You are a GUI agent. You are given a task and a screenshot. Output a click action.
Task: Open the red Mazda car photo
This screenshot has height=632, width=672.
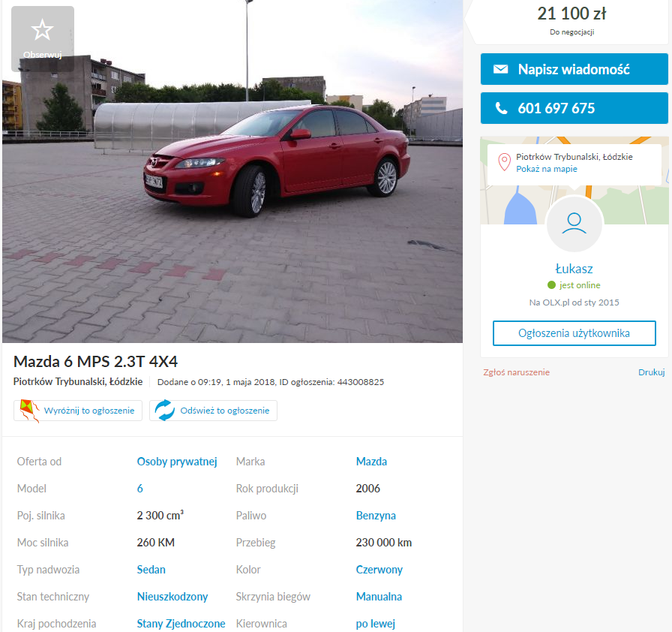pyautogui.click(x=232, y=171)
